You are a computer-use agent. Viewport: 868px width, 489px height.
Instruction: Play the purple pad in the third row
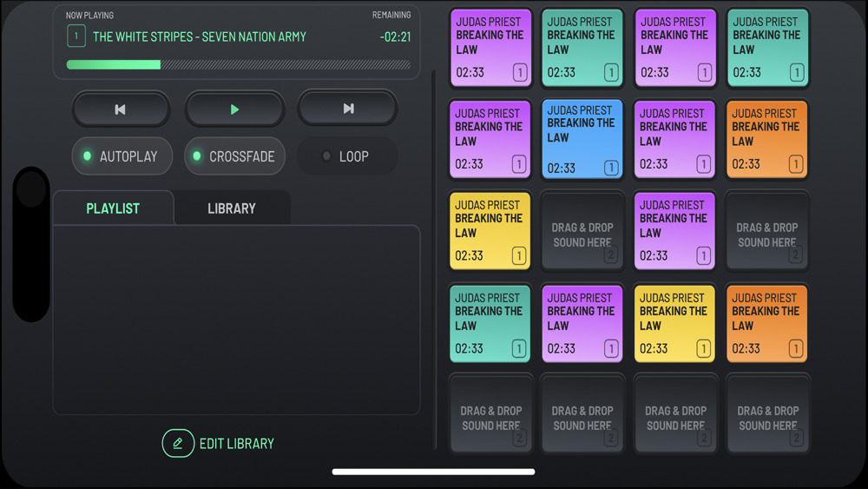674,231
